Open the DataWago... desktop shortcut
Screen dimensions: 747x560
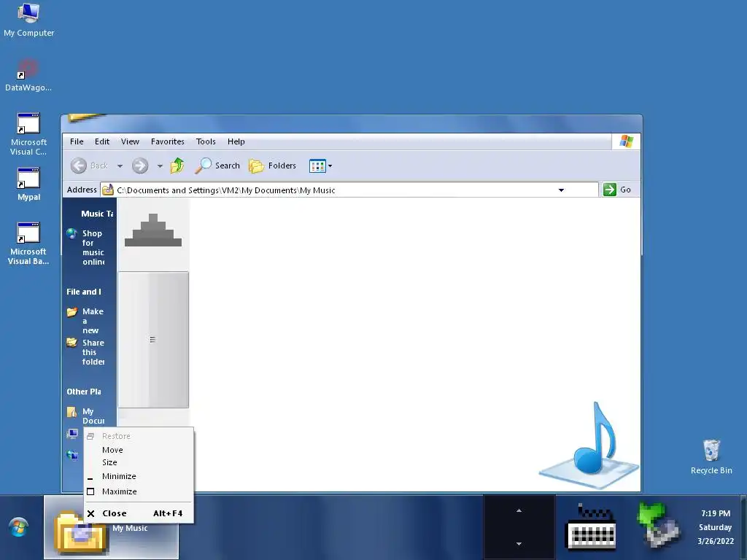coord(28,75)
